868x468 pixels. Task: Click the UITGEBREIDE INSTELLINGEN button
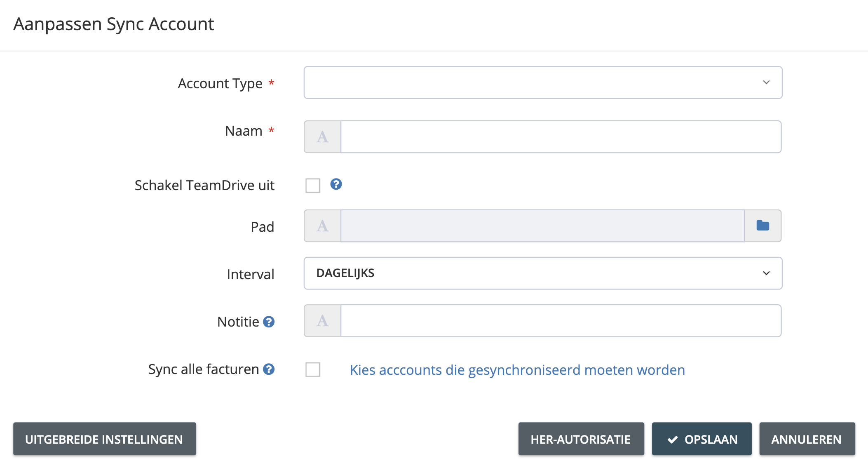click(x=105, y=439)
